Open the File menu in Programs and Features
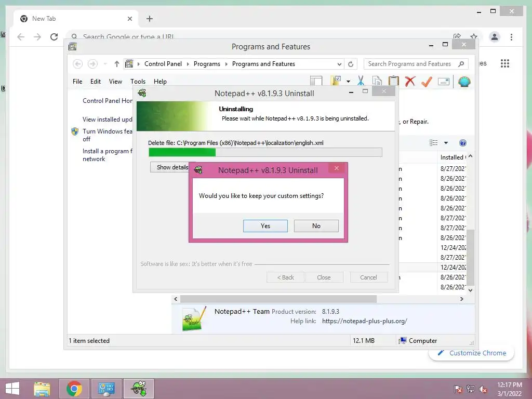The width and height of the screenshot is (532, 399). (x=77, y=82)
